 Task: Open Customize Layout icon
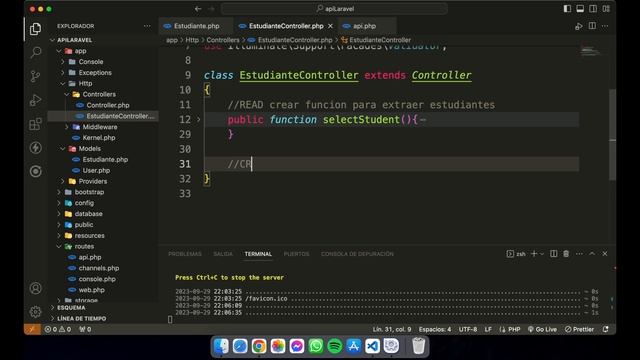(606, 9)
